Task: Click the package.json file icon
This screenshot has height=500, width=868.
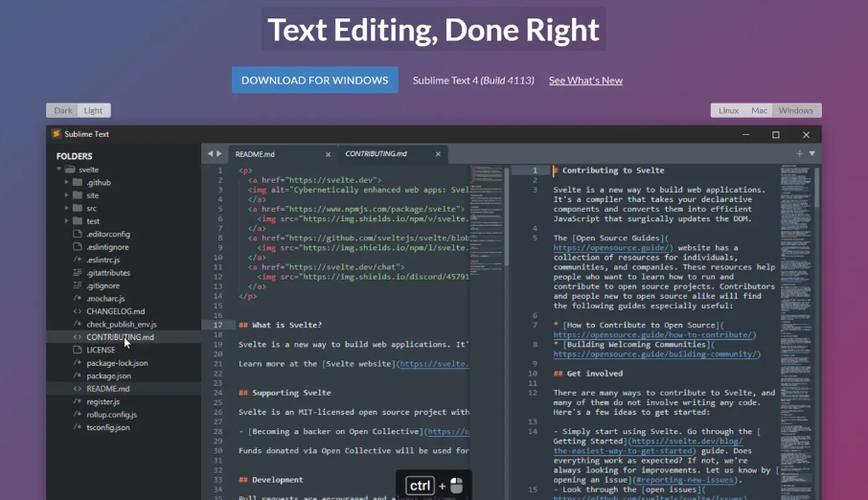Action: pyautogui.click(x=78, y=375)
